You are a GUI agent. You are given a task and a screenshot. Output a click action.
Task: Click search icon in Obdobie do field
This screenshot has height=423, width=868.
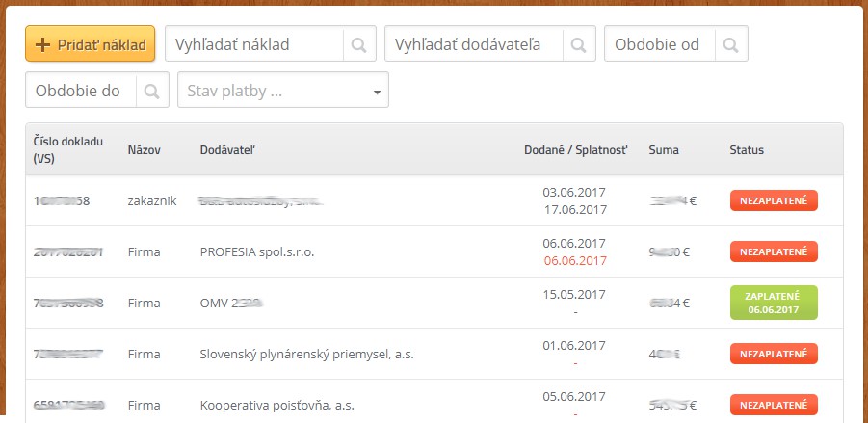(x=152, y=91)
